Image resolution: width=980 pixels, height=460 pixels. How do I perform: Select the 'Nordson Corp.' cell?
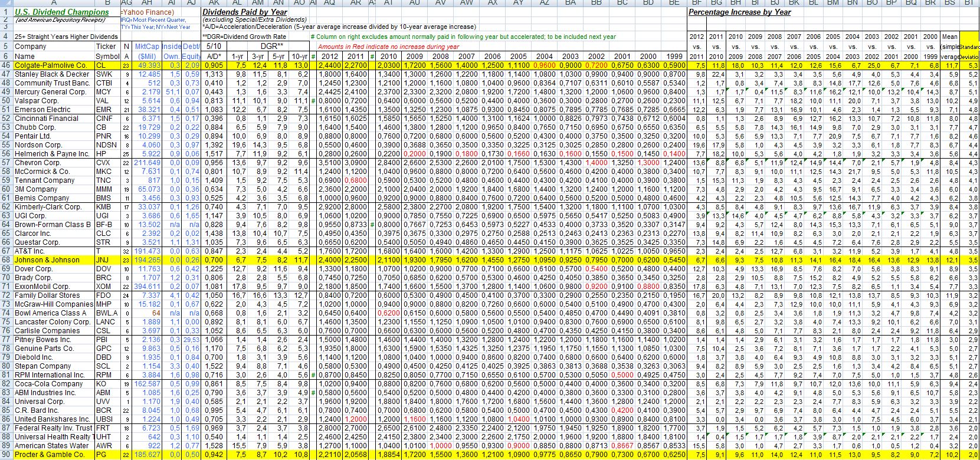(54, 145)
